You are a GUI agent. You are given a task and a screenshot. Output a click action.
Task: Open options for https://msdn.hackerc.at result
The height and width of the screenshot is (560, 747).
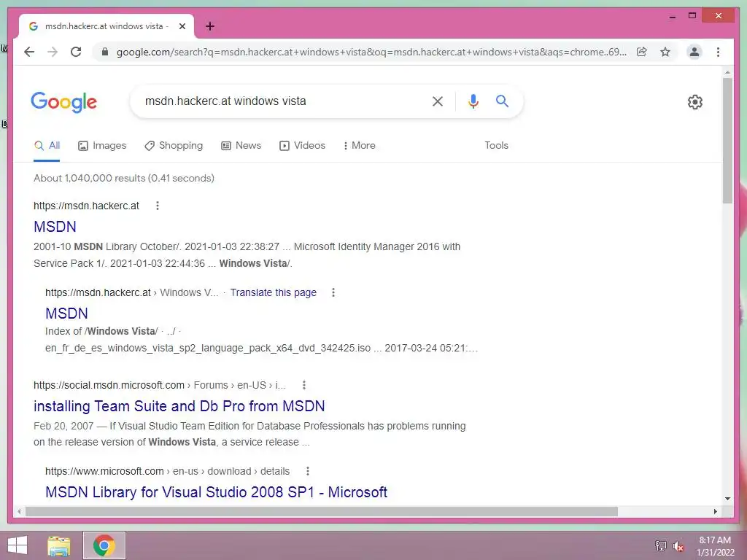158,206
